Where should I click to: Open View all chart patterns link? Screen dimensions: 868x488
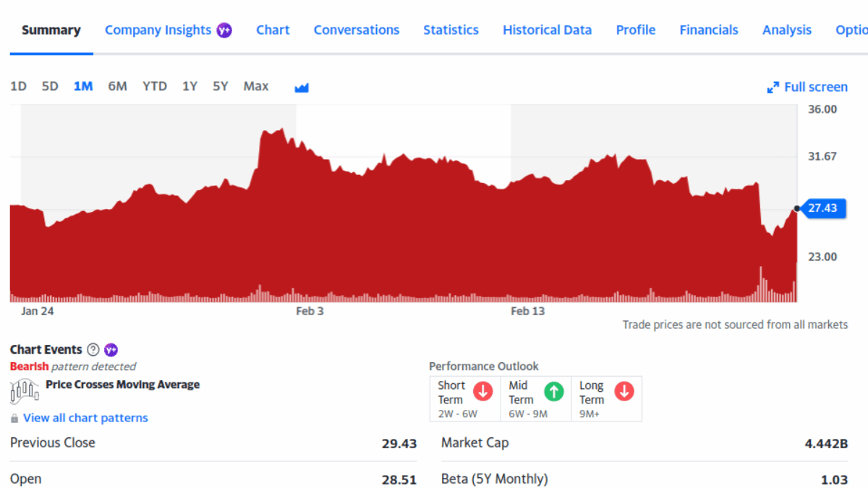[x=85, y=418]
